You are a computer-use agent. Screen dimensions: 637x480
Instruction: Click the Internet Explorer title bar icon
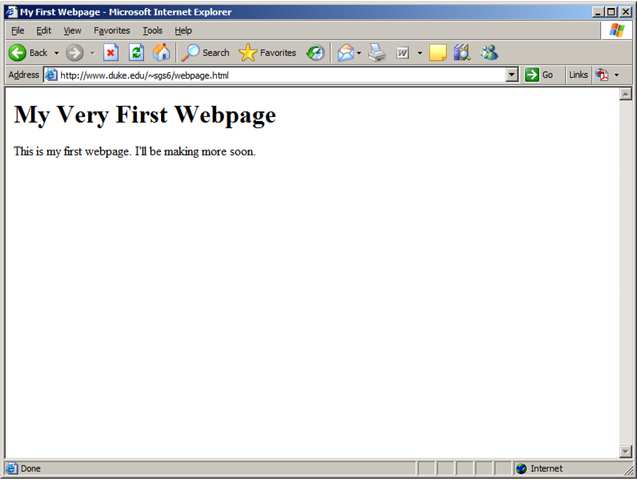tap(11, 12)
